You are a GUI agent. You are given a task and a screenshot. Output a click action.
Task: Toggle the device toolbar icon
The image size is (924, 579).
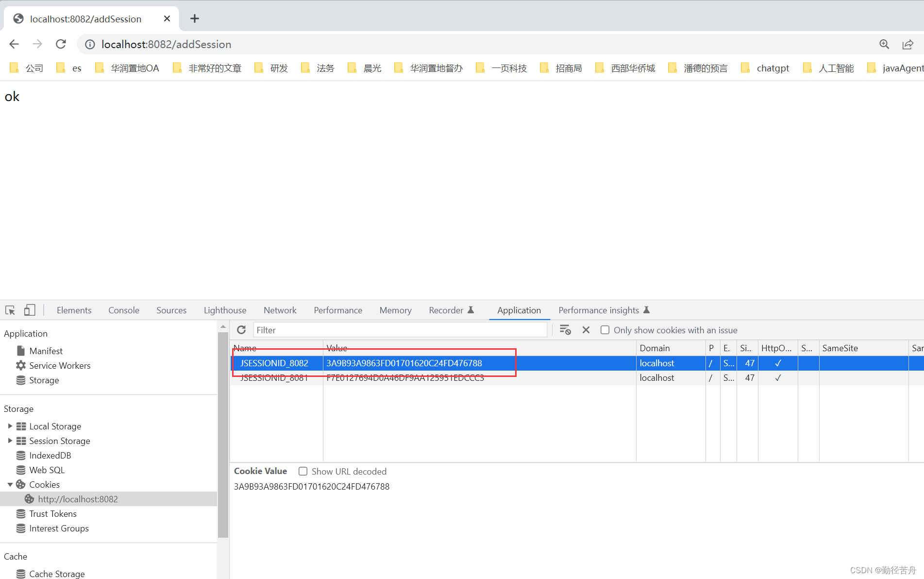30,310
